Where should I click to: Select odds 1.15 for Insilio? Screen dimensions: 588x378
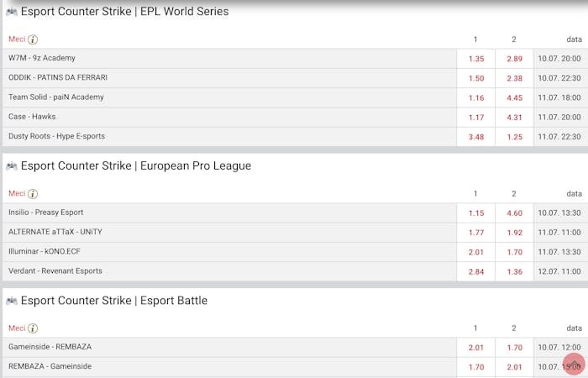click(x=476, y=213)
